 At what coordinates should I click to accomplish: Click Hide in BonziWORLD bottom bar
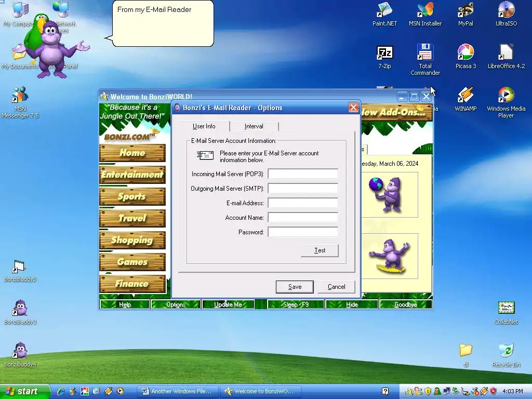pyautogui.click(x=352, y=304)
